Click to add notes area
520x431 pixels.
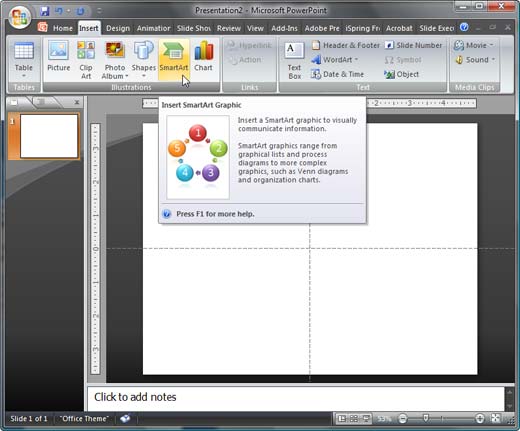tap(296, 398)
